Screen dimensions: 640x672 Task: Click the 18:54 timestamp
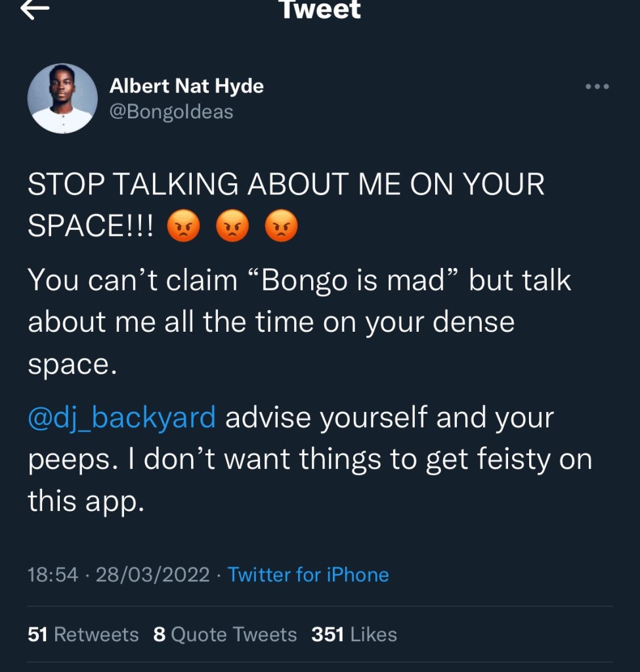tap(53, 575)
